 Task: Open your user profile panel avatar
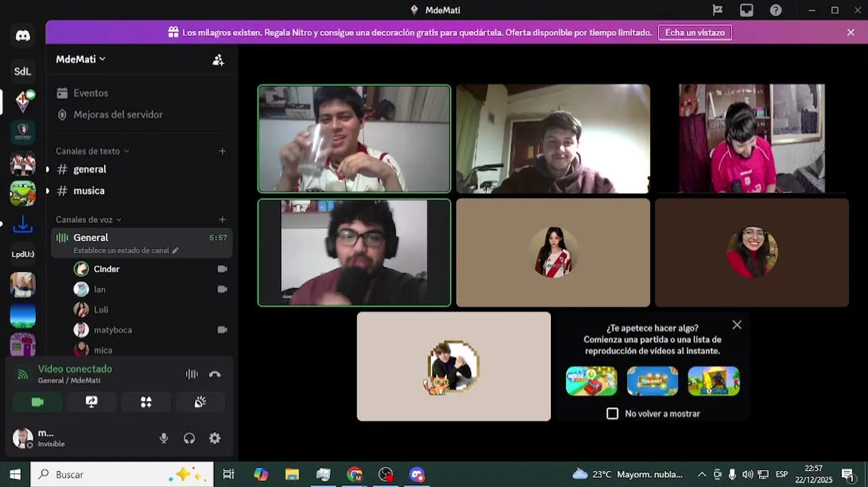(23, 438)
